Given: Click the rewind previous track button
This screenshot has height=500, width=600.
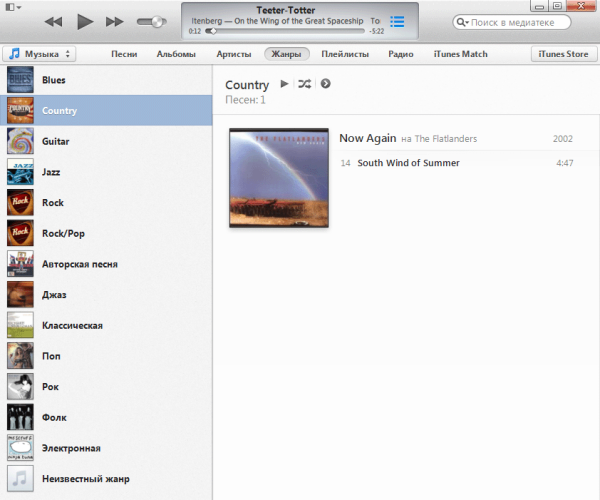Looking at the screenshot, I should (53, 22).
